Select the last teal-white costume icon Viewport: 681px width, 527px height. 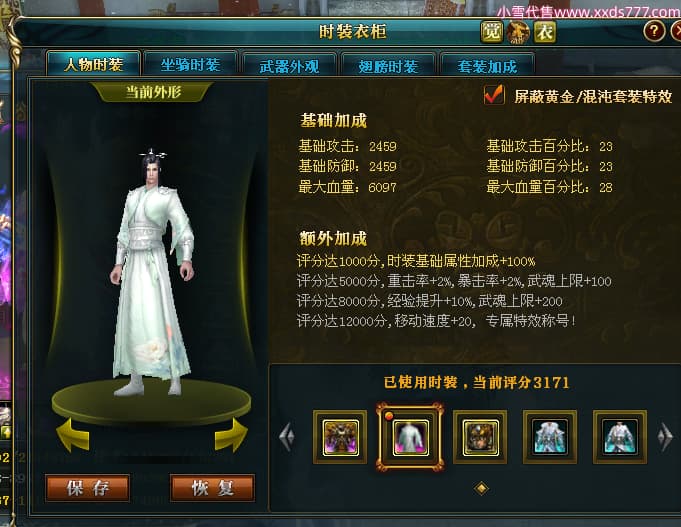[x=620, y=437]
